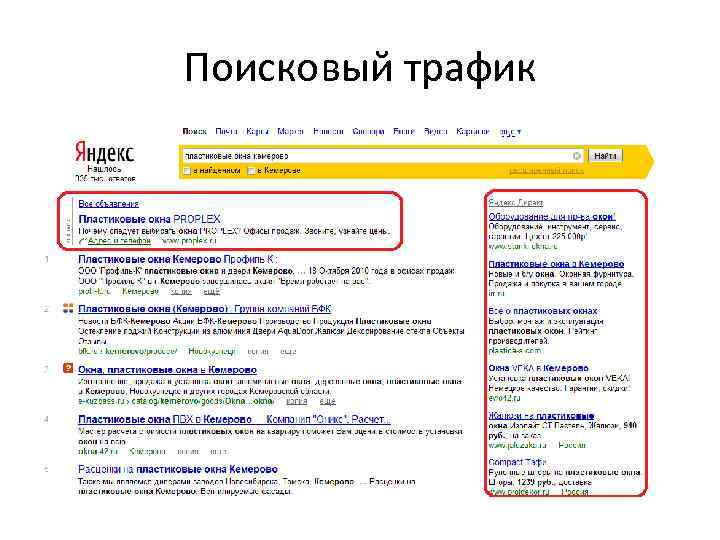Click the Яндекс logo
Screen dimensions: 720x540
[105, 152]
